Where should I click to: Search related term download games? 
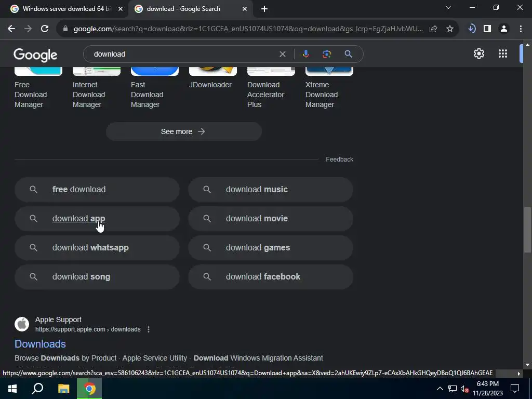click(270, 248)
